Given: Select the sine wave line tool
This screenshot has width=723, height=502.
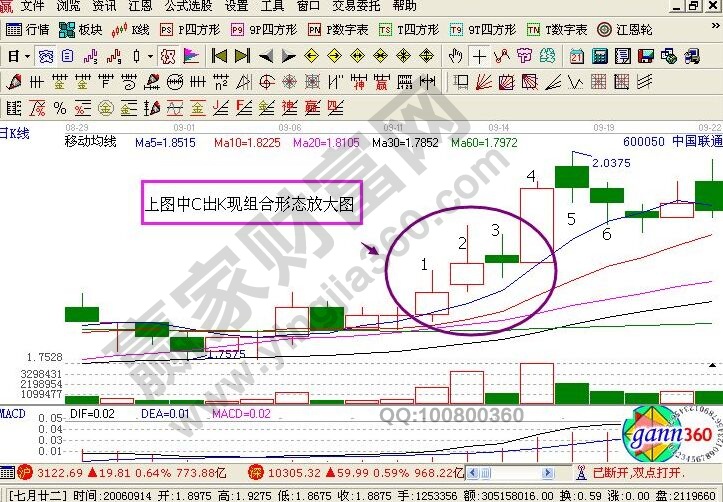Looking at the screenshot, I should [x=175, y=108].
